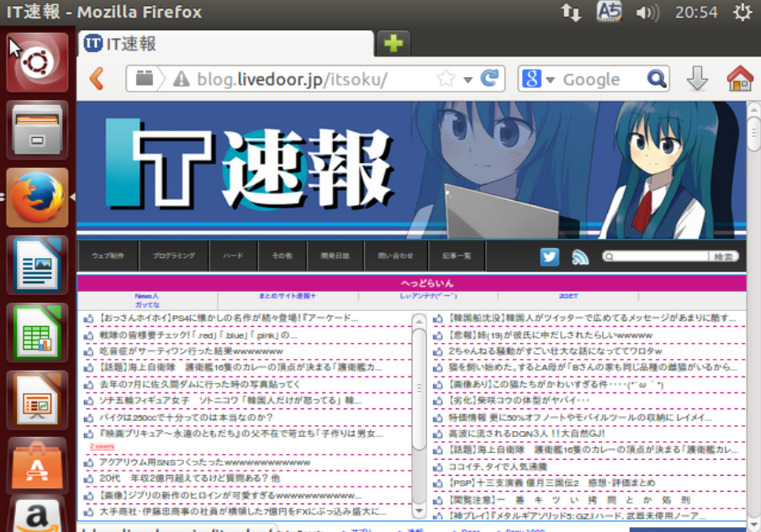Open Ubuntu Software Center in the launcher

(37, 466)
